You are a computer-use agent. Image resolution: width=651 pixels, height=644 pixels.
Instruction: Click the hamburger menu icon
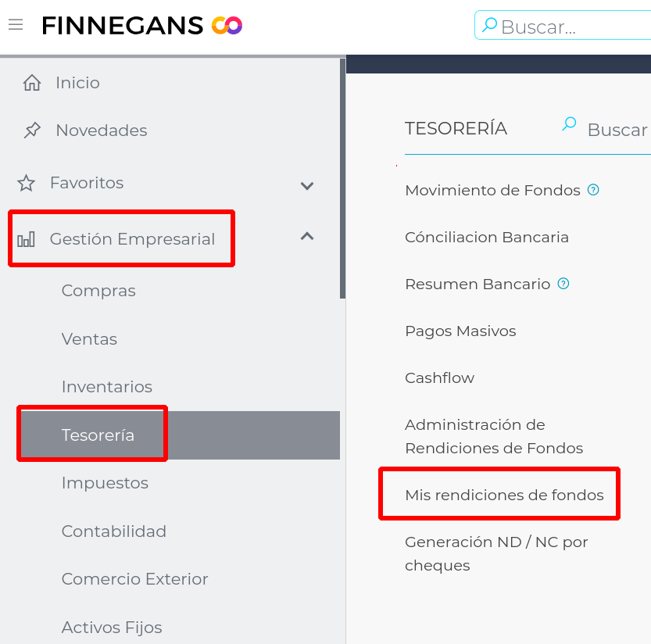[16, 25]
